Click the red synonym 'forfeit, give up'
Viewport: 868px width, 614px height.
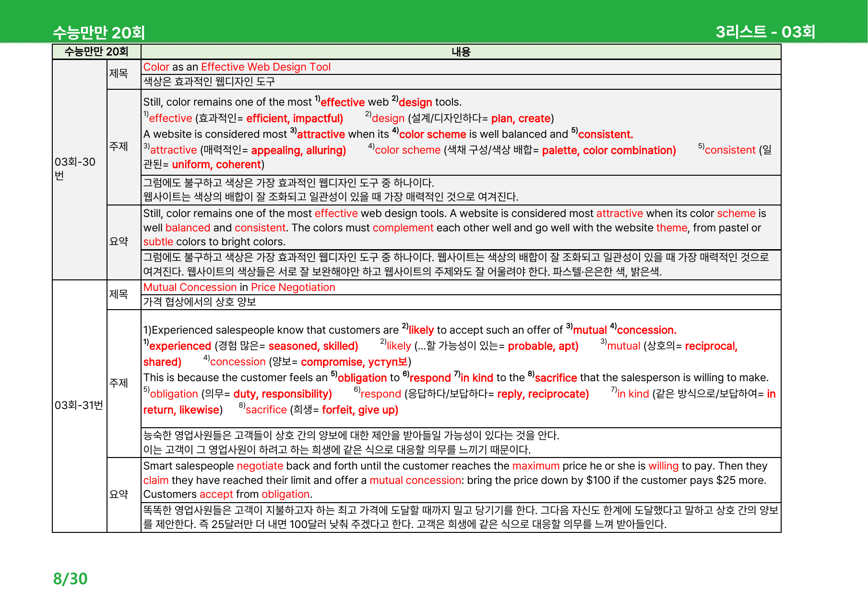tap(360, 410)
